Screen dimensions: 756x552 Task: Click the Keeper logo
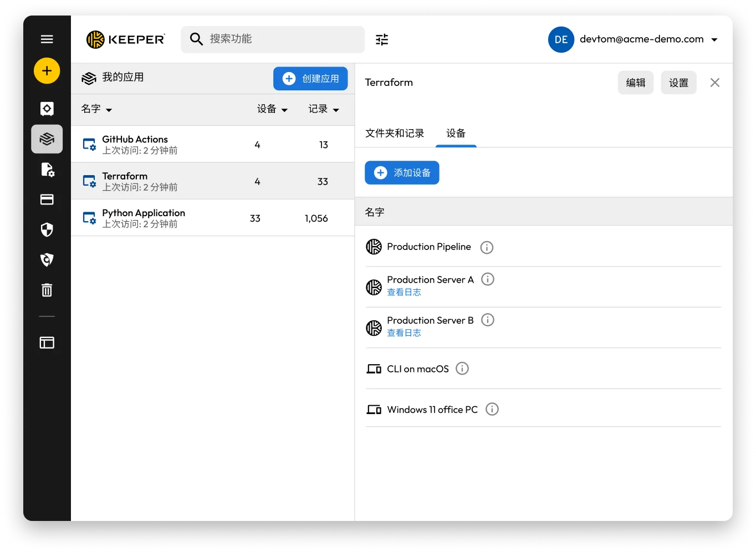click(126, 39)
